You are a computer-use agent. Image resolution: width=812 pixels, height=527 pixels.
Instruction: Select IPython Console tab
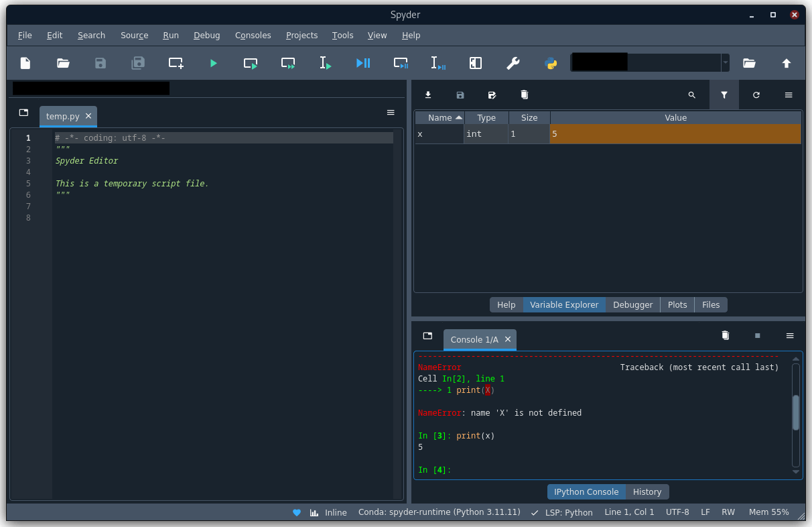pos(587,491)
